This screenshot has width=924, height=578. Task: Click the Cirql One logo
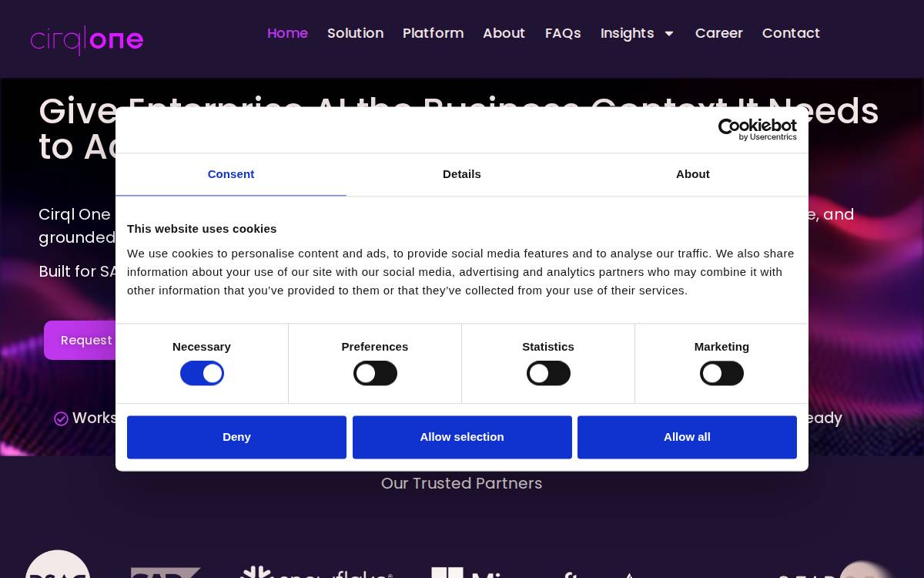pyautogui.click(x=87, y=39)
